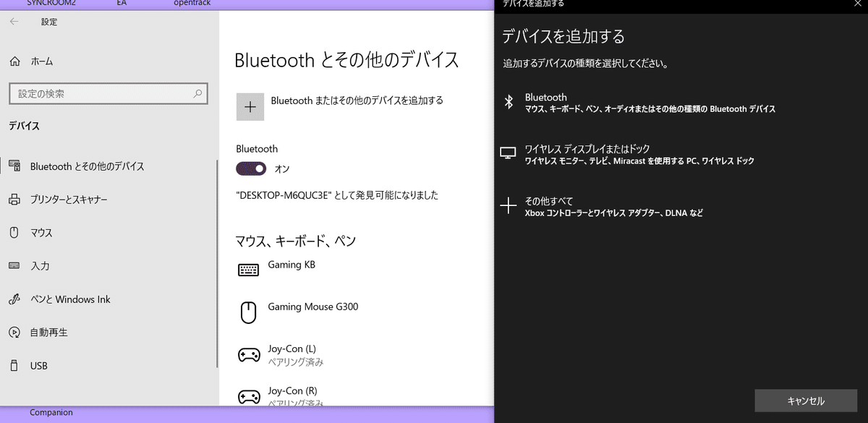Click the キャンセル button
Image resolution: width=868 pixels, height=423 pixels.
coord(806,401)
